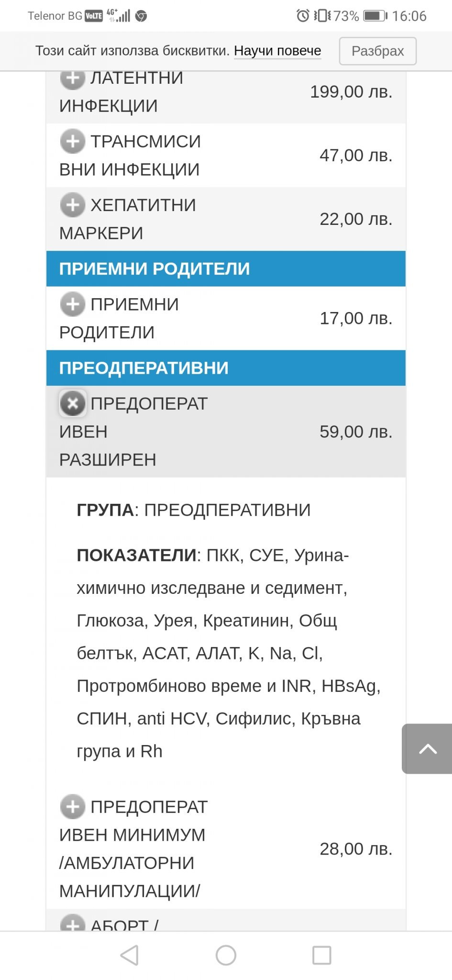Screen dimensions: 452x980
Task: Expand ПРЕДОПЕРАТИВЕН МИНИМУМ plus icon
Action: pos(73,807)
